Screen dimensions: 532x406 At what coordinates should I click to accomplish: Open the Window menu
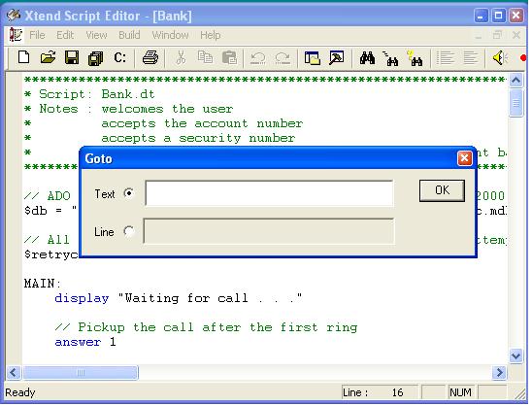(x=170, y=35)
